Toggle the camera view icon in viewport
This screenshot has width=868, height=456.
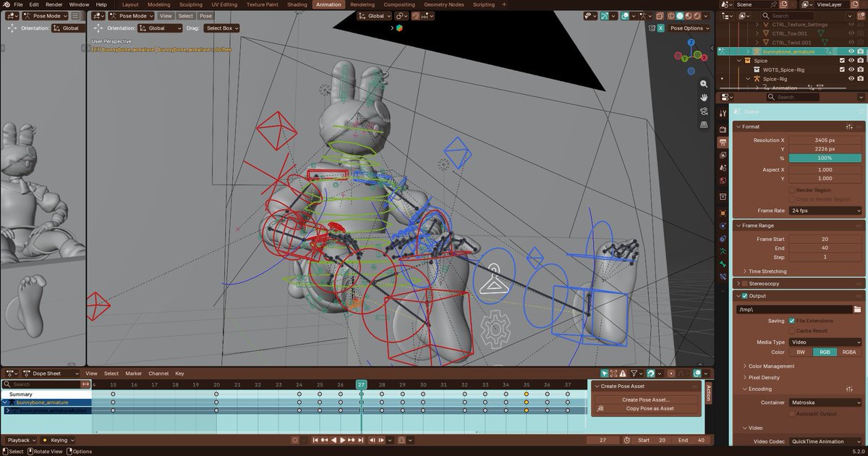tap(703, 111)
